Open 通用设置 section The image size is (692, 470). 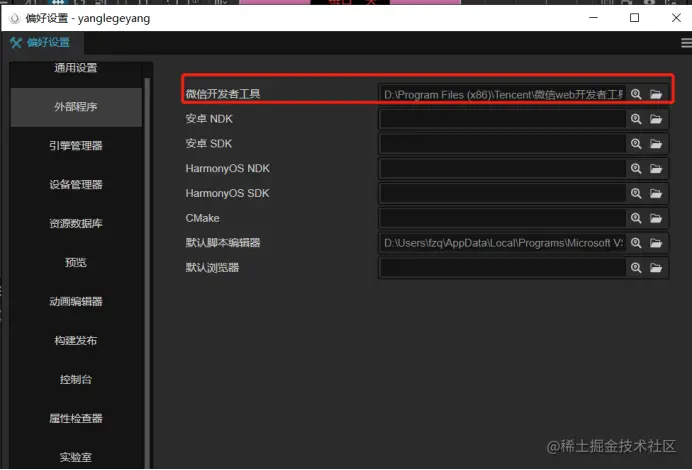pyautogui.click(x=76, y=68)
